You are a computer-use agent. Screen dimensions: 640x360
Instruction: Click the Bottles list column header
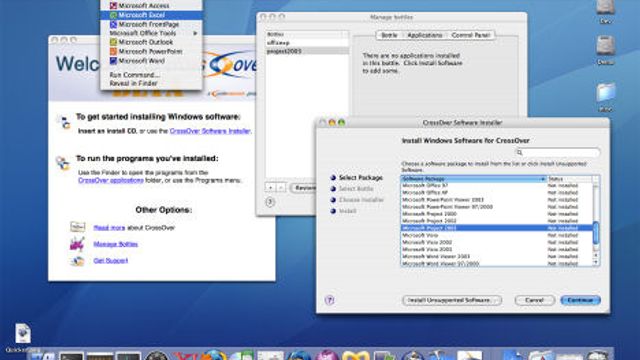(307, 34)
